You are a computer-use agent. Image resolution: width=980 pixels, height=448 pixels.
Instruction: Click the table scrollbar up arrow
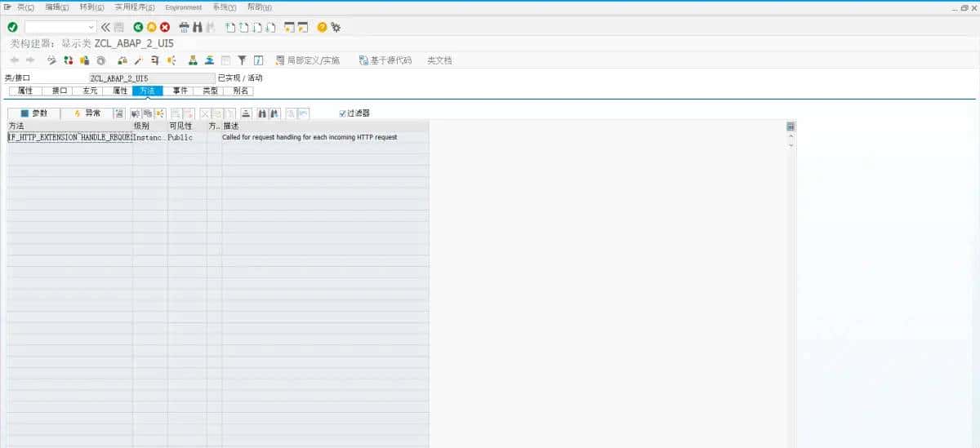pyautogui.click(x=791, y=136)
